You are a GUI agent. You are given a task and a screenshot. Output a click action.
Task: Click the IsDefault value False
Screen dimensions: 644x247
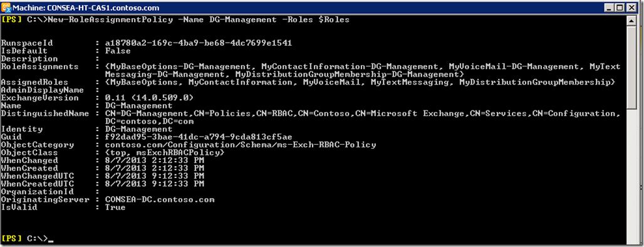tap(118, 51)
